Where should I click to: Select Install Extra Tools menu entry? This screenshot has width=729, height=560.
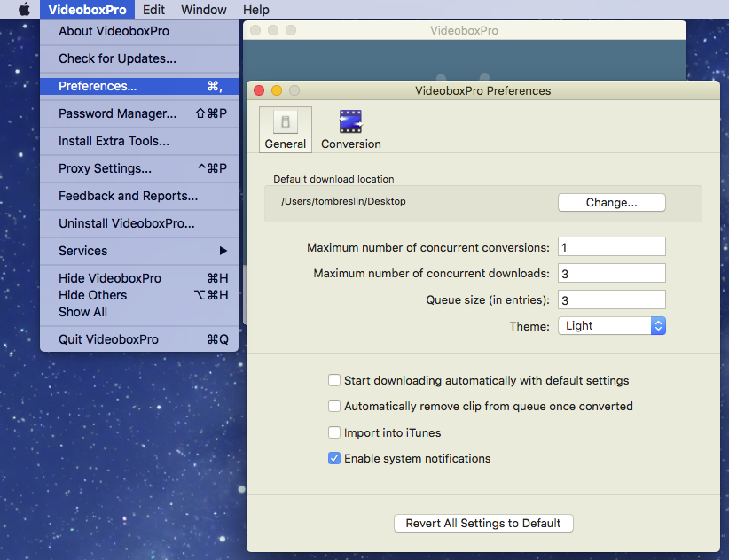tap(139, 141)
